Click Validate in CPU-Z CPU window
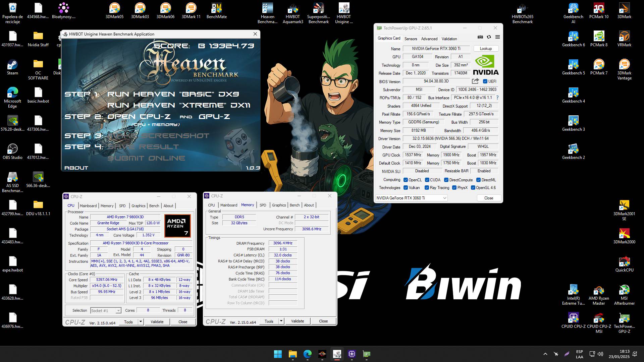 tap(157, 322)
